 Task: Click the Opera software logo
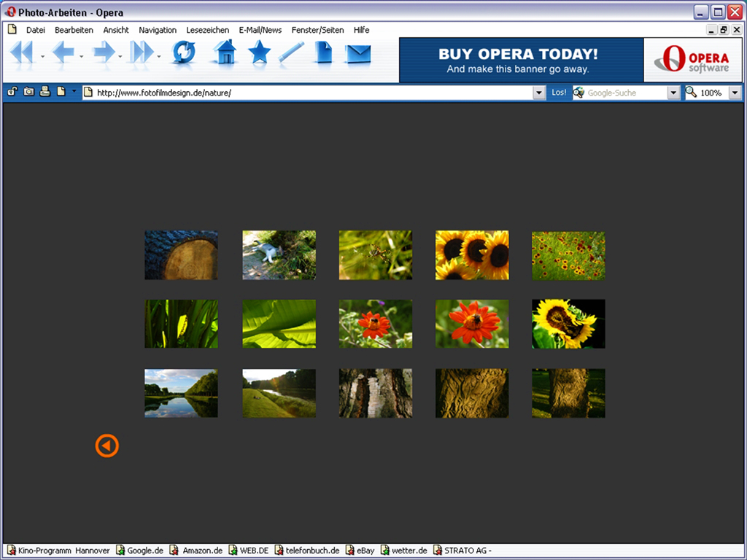pos(693,60)
